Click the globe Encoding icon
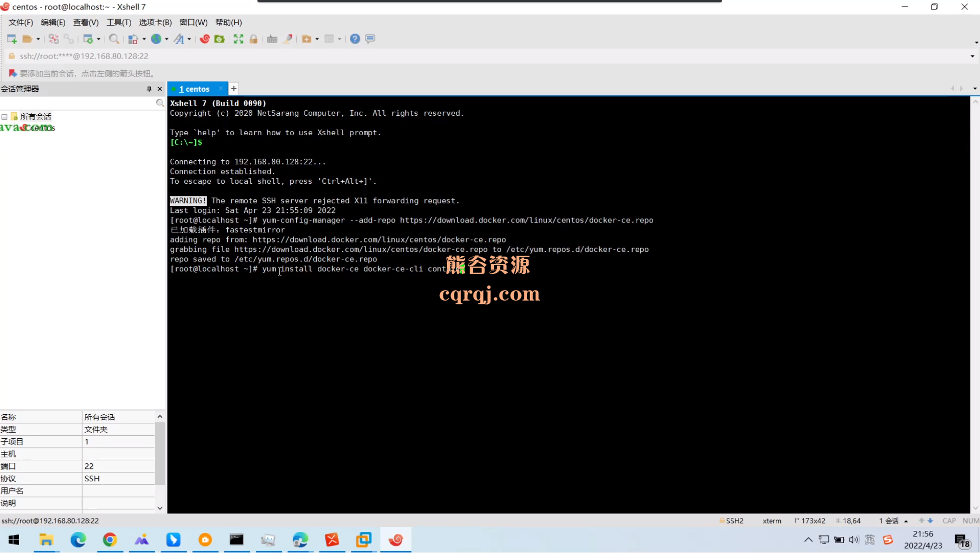This screenshot has width=980, height=553. 156,39
